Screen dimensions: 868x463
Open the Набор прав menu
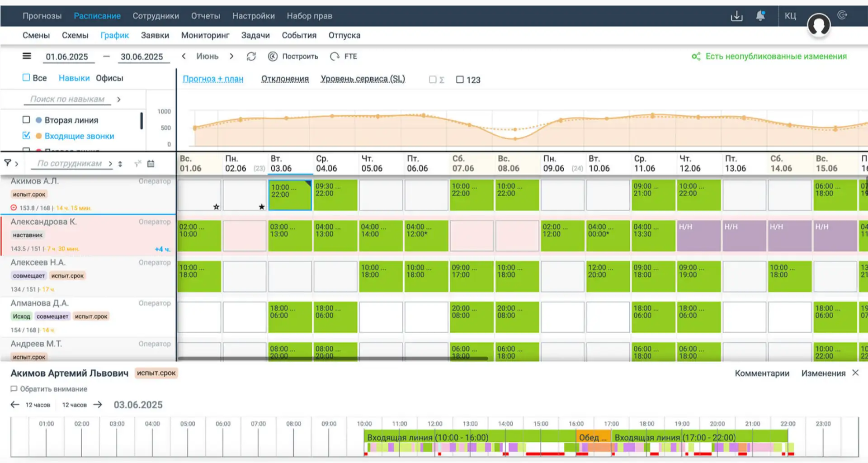pyautogui.click(x=309, y=16)
